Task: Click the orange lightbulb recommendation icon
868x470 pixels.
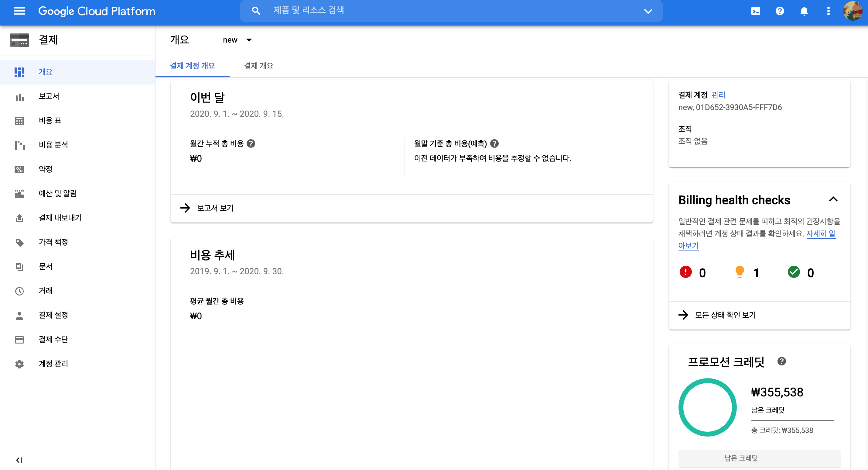Action: click(739, 272)
